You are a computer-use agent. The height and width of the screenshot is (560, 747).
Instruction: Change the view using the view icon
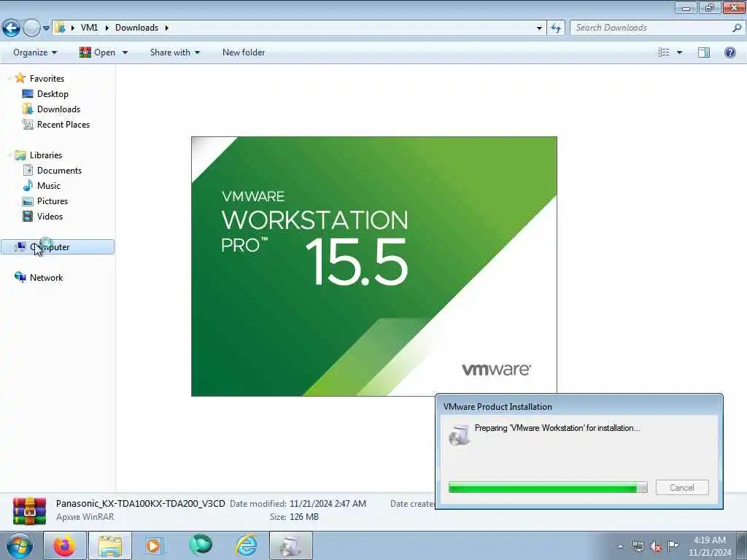[664, 52]
